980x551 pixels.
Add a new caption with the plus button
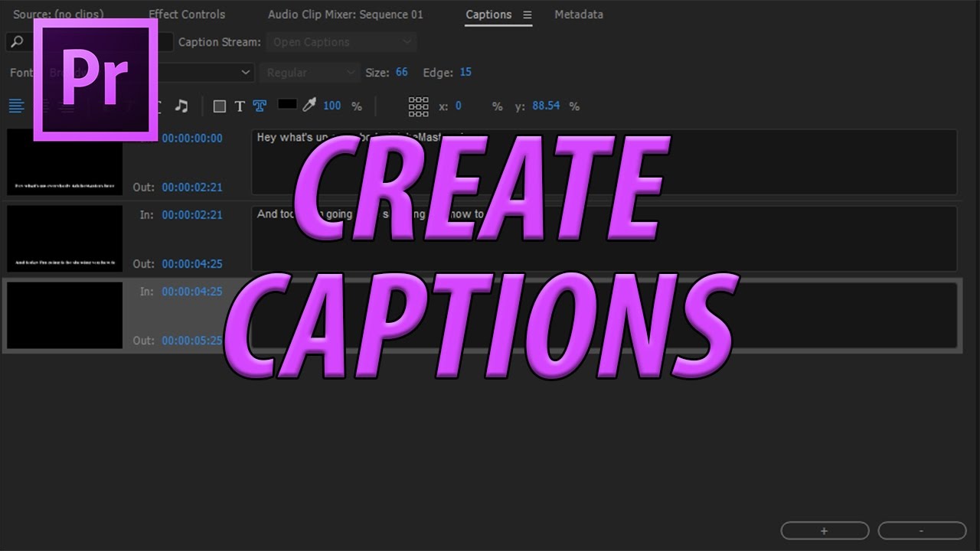(x=825, y=530)
